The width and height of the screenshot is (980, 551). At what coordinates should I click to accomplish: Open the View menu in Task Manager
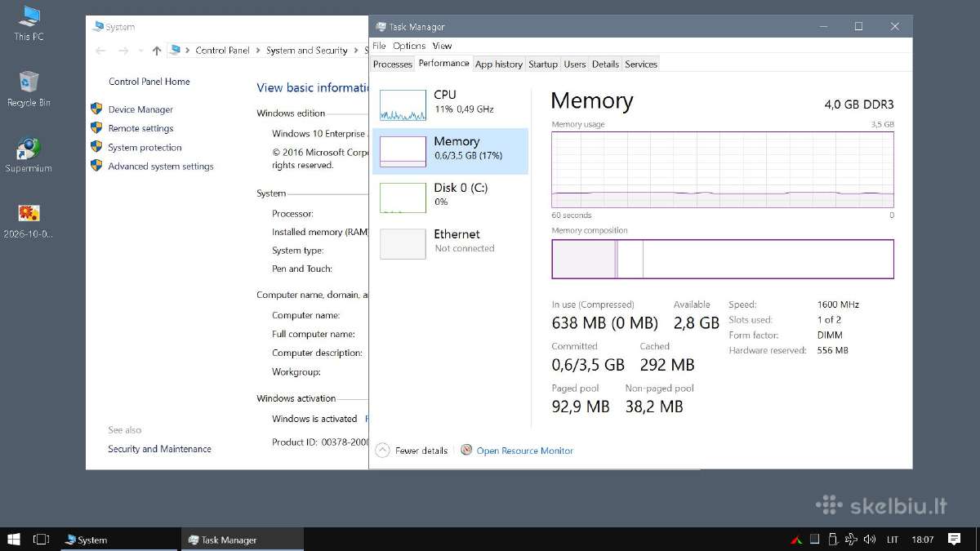click(442, 46)
